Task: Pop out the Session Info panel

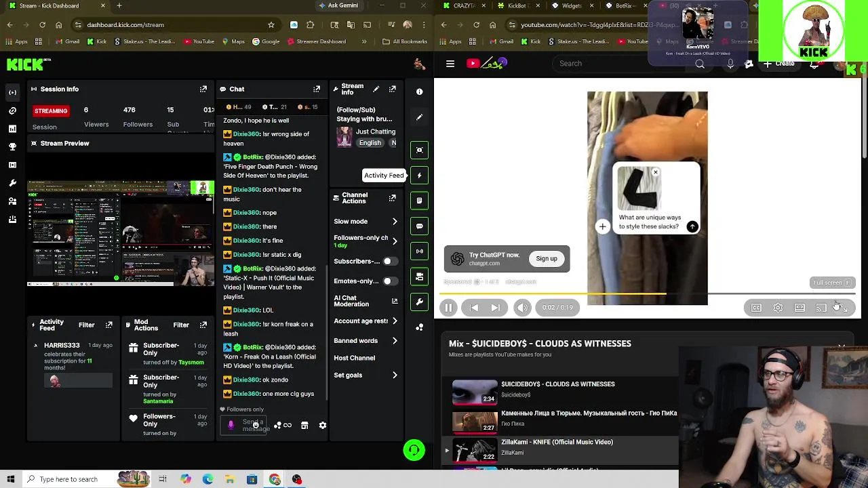Action: (x=203, y=89)
